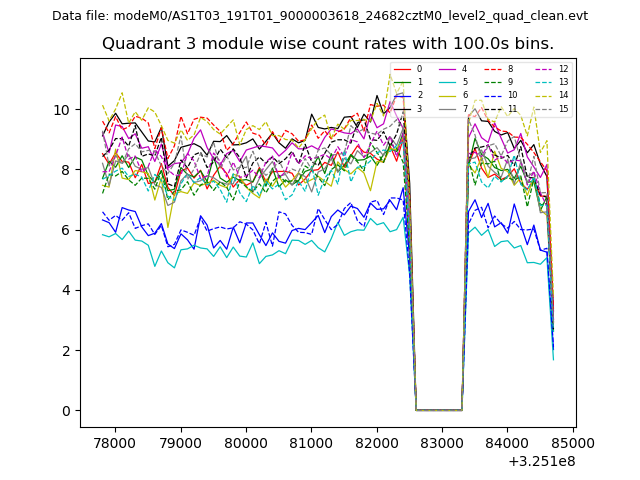The image size is (640, 480).
Task: Click legend label 14
Action: (563, 95)
